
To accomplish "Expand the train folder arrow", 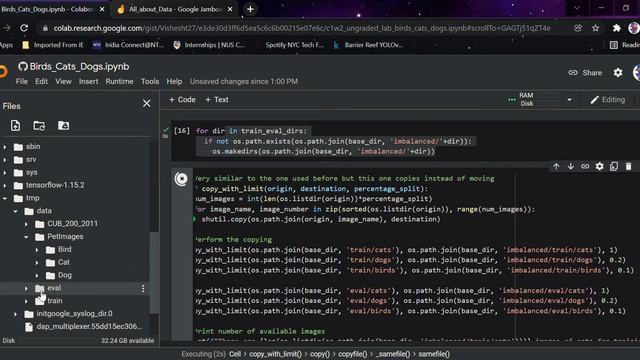I will pyautogui.click(x=26, y=301).
